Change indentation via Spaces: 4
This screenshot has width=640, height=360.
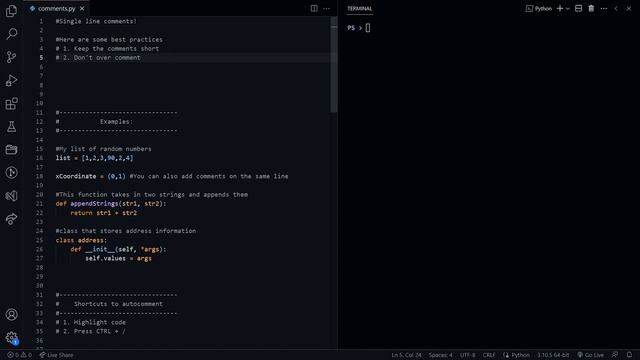(x=440, y=355)
